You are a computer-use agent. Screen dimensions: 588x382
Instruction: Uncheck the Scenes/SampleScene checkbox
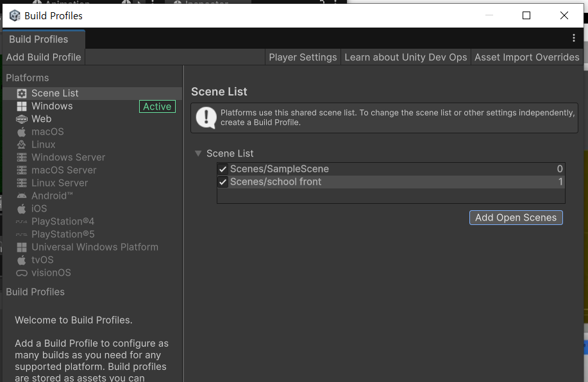223,169
